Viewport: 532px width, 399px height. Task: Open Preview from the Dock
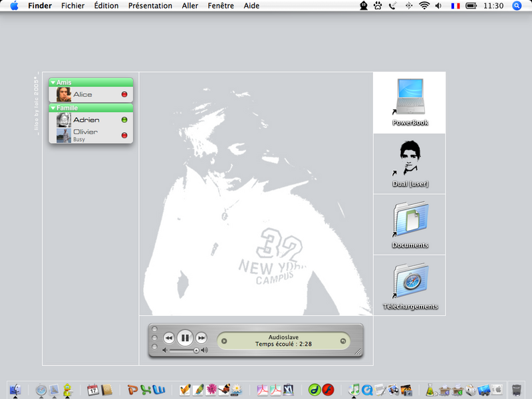[x=393, y=390]
